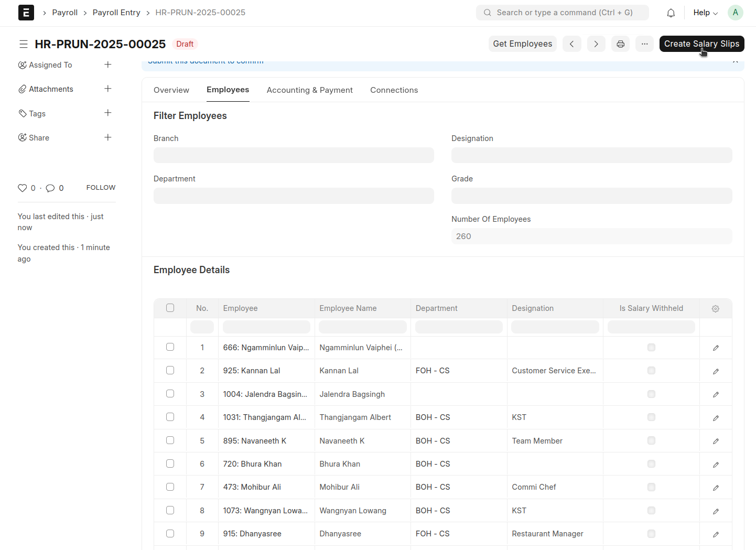Go to previous payroll entry document
Viewport: 756px width, 550px height.
click(x=571, y=44)
